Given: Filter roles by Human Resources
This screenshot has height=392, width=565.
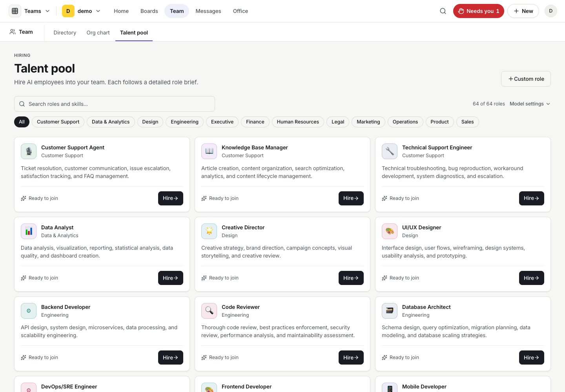Looking at the screenshot, I should click(x=298, y=122).
